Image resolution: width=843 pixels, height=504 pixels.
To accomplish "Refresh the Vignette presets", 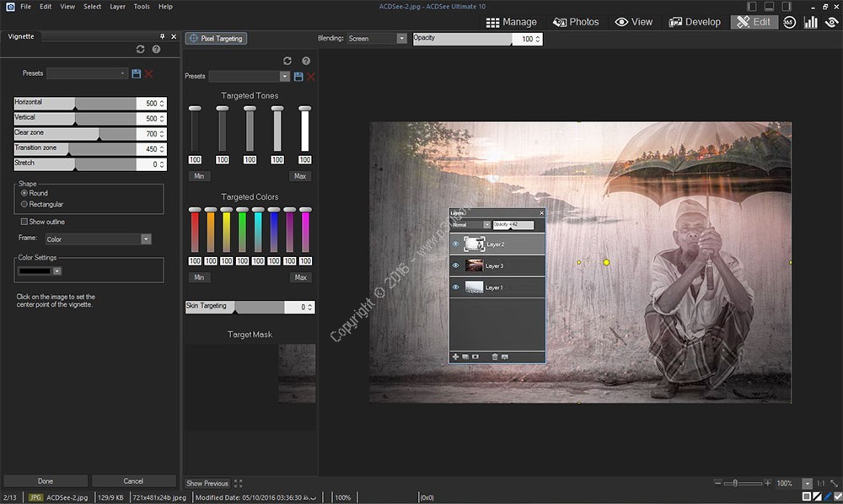I will 142,49.
